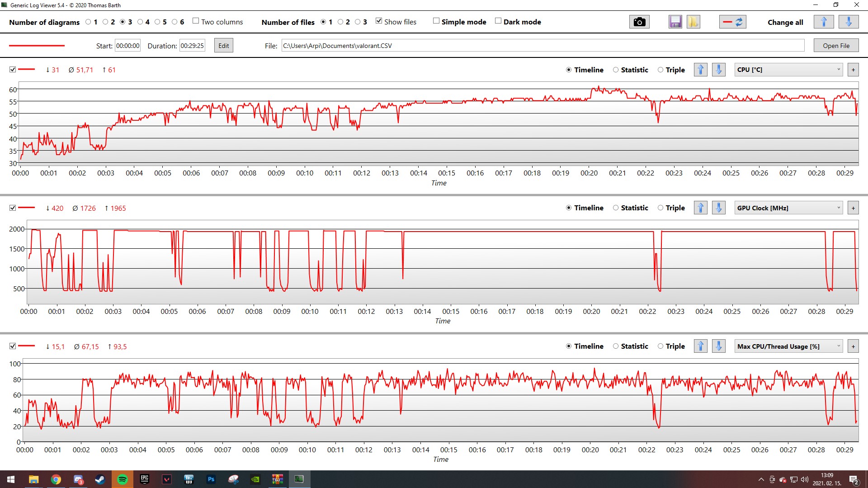Viewport: 868px width, 488px height.
Task: Click Change all down arrow
Action: click(x=849, y=22)
